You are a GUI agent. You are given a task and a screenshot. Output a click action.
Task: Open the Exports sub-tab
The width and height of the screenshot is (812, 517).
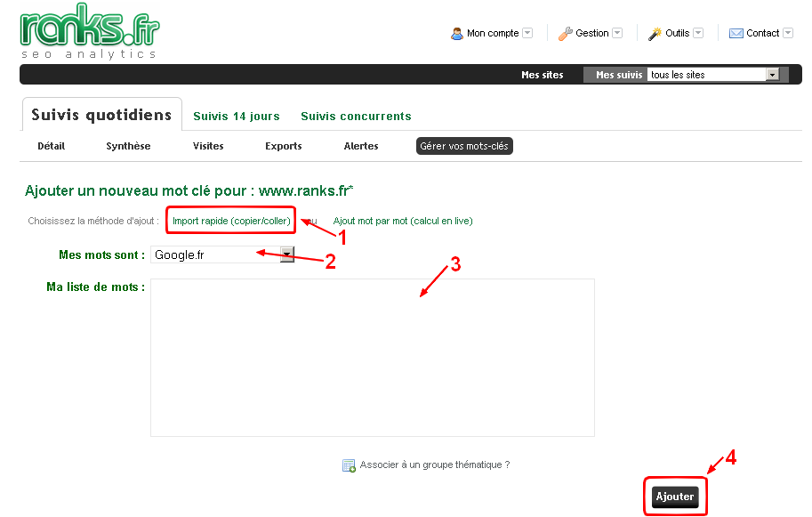click(x=284, y=146)
